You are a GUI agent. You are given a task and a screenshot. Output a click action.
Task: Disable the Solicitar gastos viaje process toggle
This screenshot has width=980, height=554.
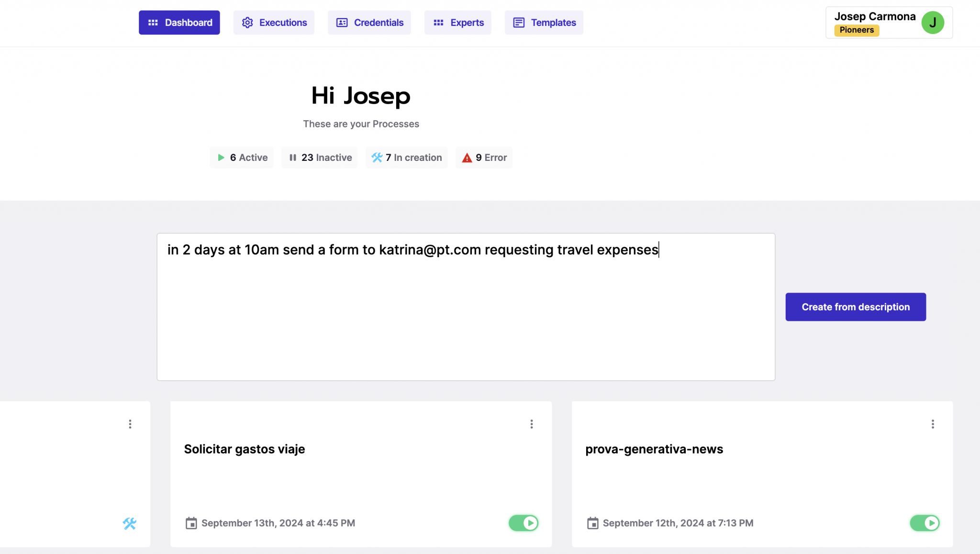point(523,523)
